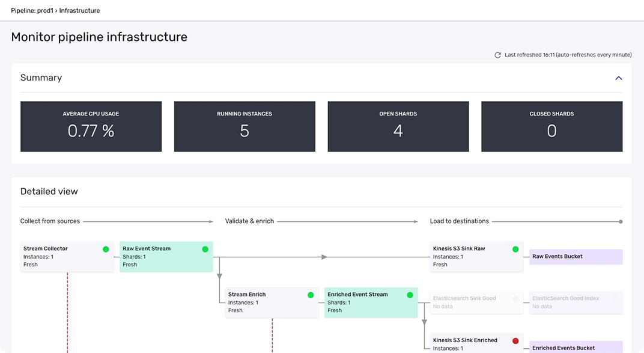Open the Open Shards summary card
This screenshot has height=353, width=644.
point(398,126)
